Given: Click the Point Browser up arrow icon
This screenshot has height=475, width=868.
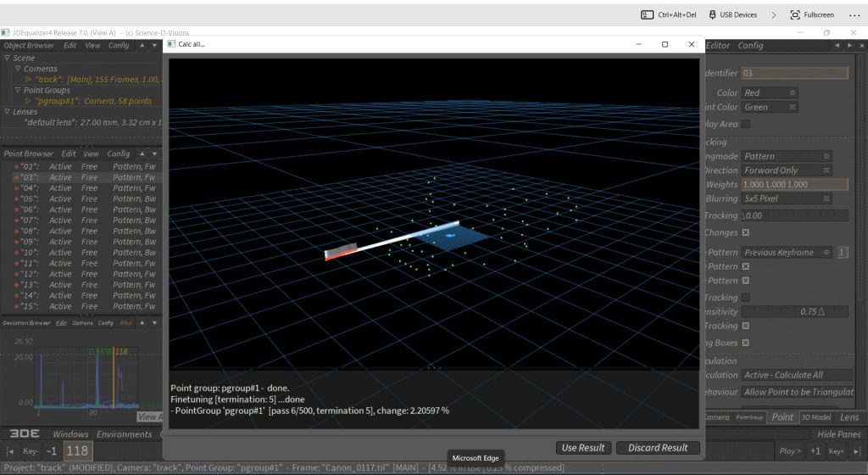Looking at the screenshot, I should tap(142, 154).
